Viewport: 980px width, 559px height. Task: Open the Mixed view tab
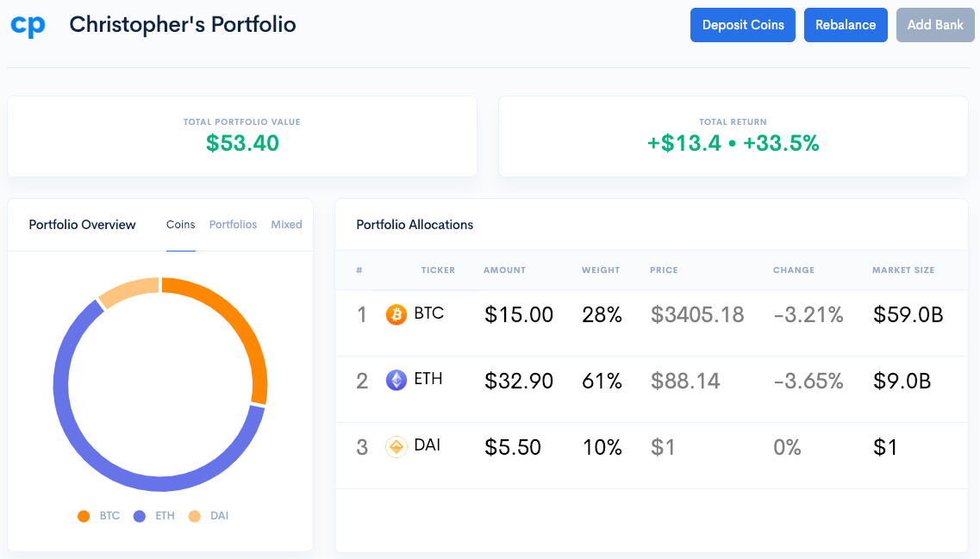pos(286,225)
